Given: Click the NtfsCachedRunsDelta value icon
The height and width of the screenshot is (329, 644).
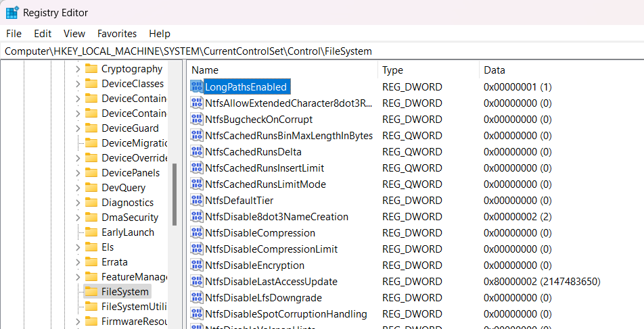Looking at the screenshot, I should 197,152.
